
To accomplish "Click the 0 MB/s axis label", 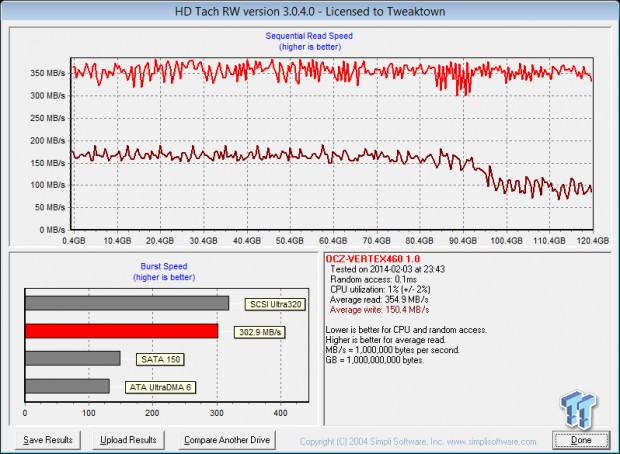I will (52, 230).
